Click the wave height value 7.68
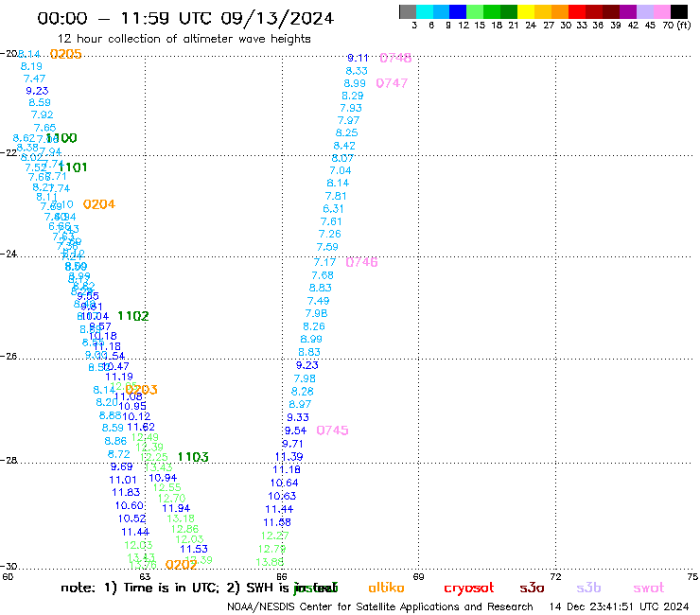Screen dimensions: 700x615 pos(323,275)
